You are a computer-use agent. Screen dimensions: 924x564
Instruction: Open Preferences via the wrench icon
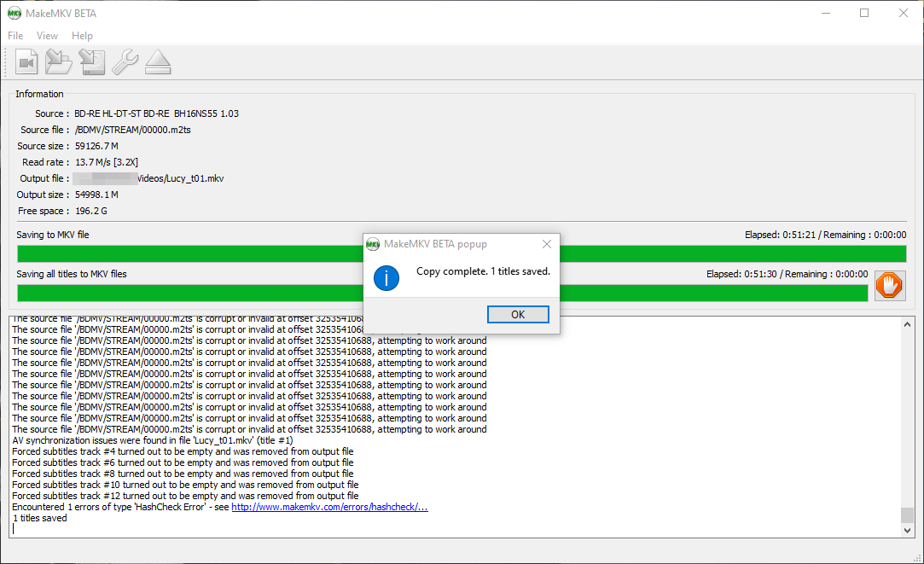pyautogui.click(x=125, y=62)
